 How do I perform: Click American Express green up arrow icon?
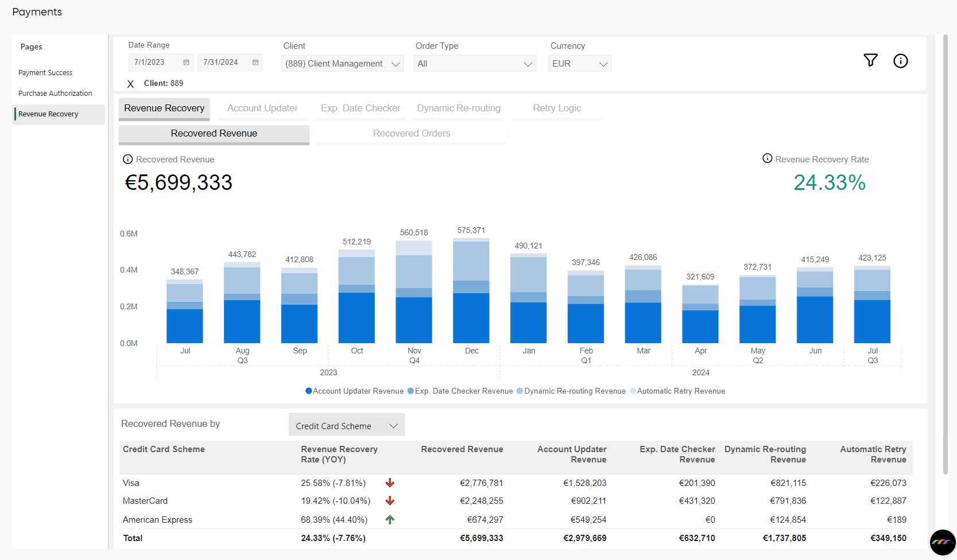point(390,520)
